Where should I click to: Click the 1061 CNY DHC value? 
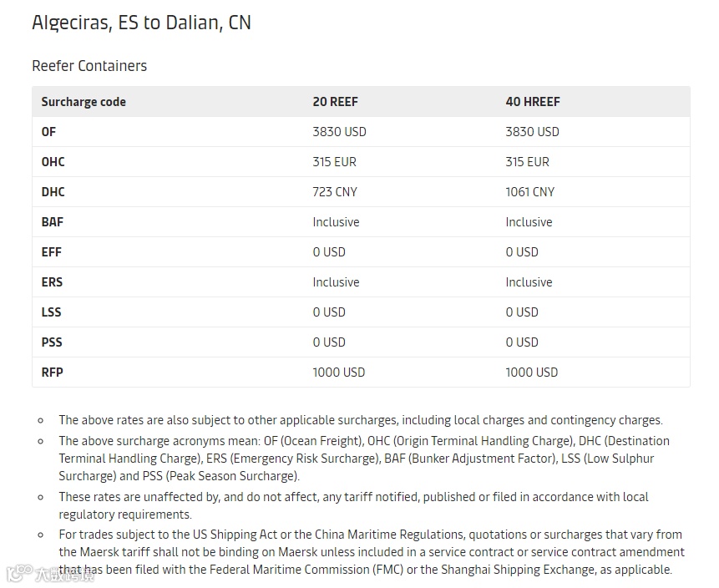pos(530,192)
